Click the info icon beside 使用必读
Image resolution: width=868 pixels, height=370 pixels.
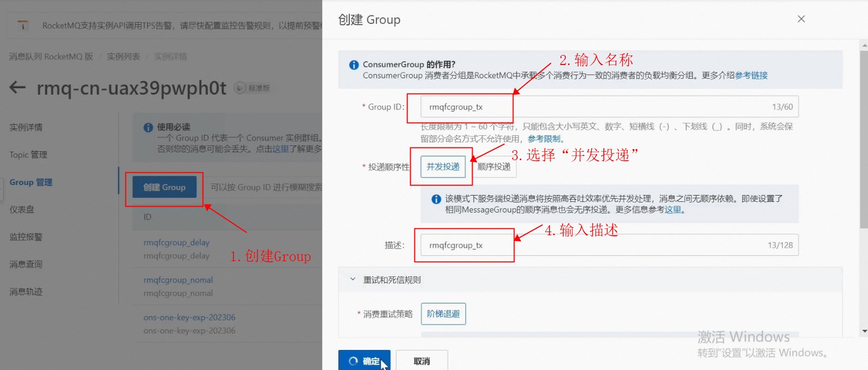pos(149,127)
